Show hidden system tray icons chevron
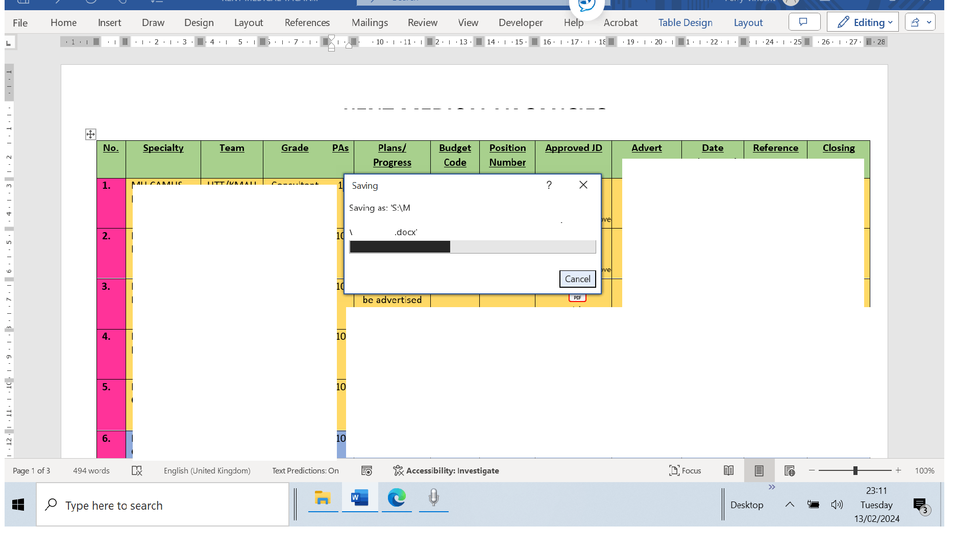The height and width of the screenshot is (551, 980). [x=790, y=505]
